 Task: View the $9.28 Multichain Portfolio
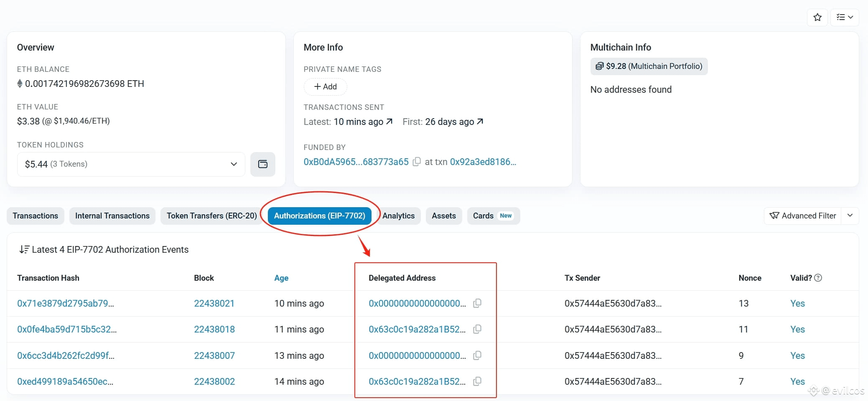click(x=649, y=66)
